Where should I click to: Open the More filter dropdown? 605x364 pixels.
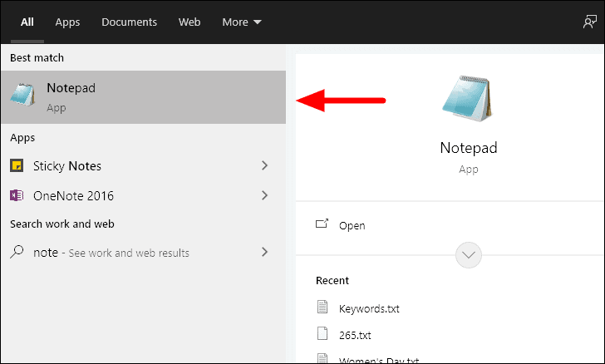tap(242, 22)
